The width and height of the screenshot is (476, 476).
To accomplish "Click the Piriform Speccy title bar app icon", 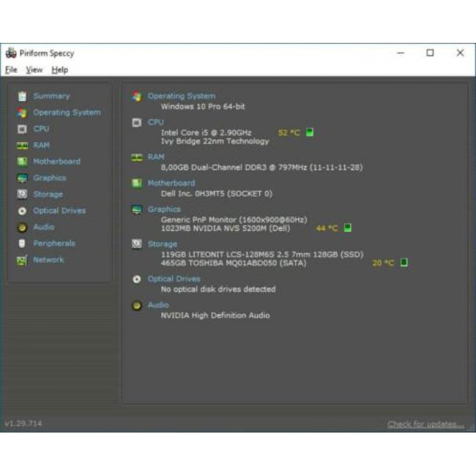I will pyautogui.click(x=11, y=53).
